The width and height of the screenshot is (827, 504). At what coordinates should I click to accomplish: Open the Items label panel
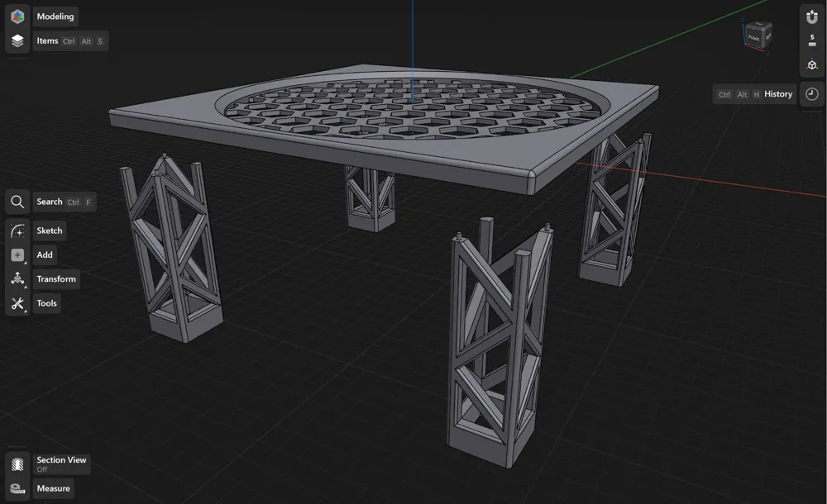(x=47, y=41)
